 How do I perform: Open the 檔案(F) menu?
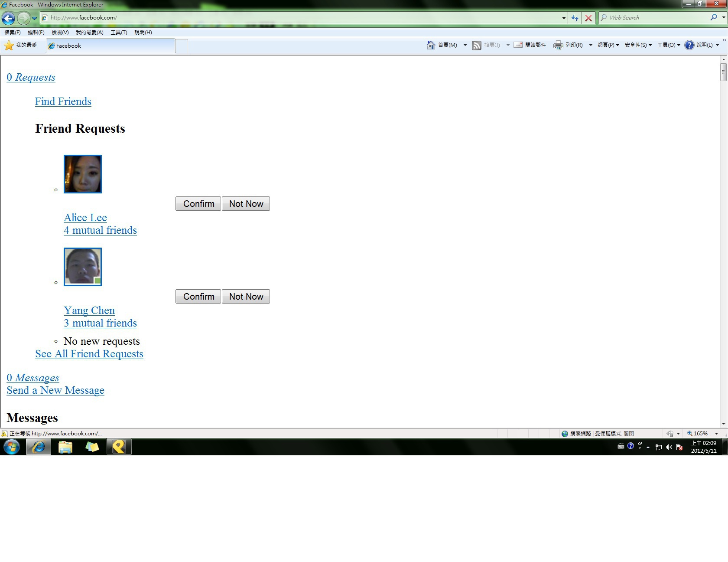[13, 33]
